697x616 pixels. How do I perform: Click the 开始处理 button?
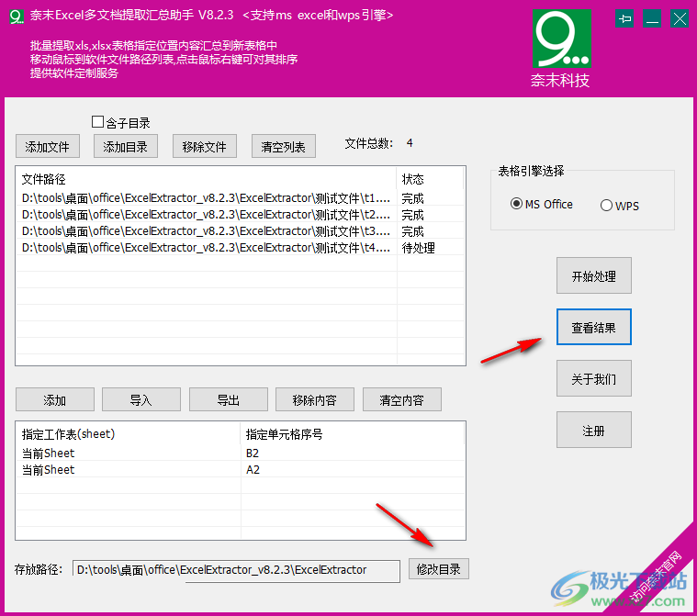click(x=594, y=275)
